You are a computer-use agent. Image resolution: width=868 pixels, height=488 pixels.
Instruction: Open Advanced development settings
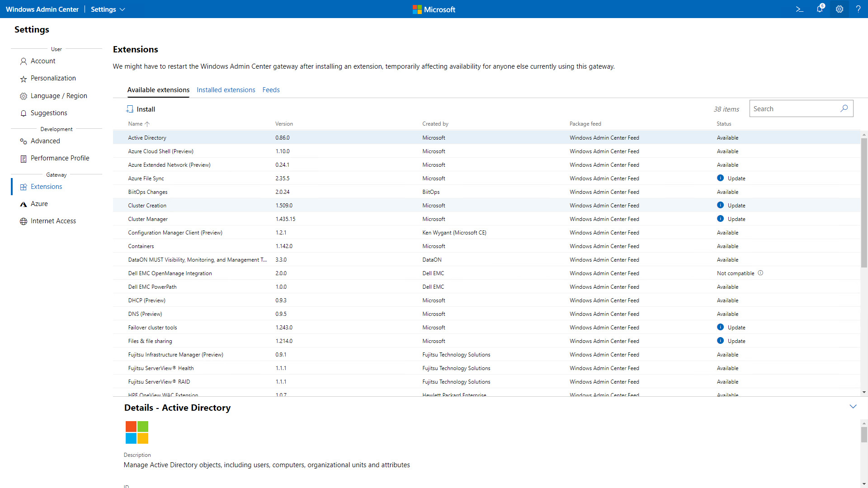tap(45, 141)
